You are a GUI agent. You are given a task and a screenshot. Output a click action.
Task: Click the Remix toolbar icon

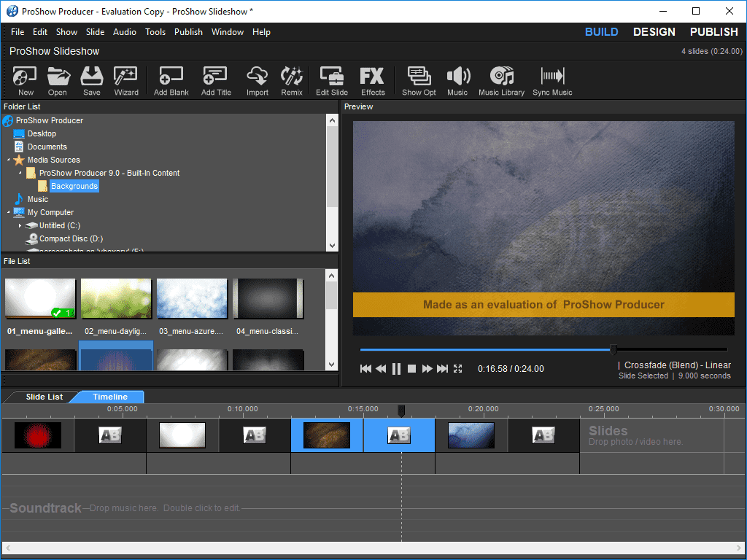coord(292,80)
